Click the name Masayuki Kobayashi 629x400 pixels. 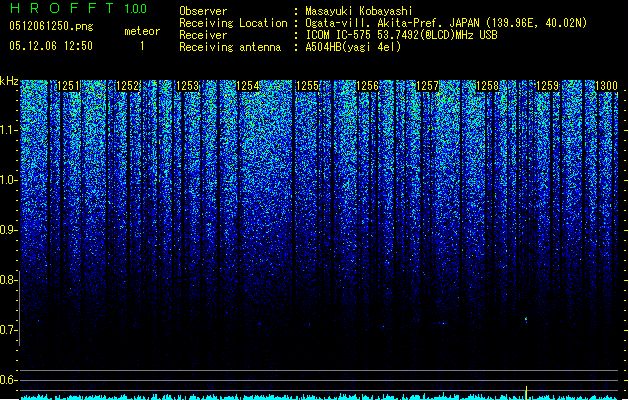pos(359,11)
